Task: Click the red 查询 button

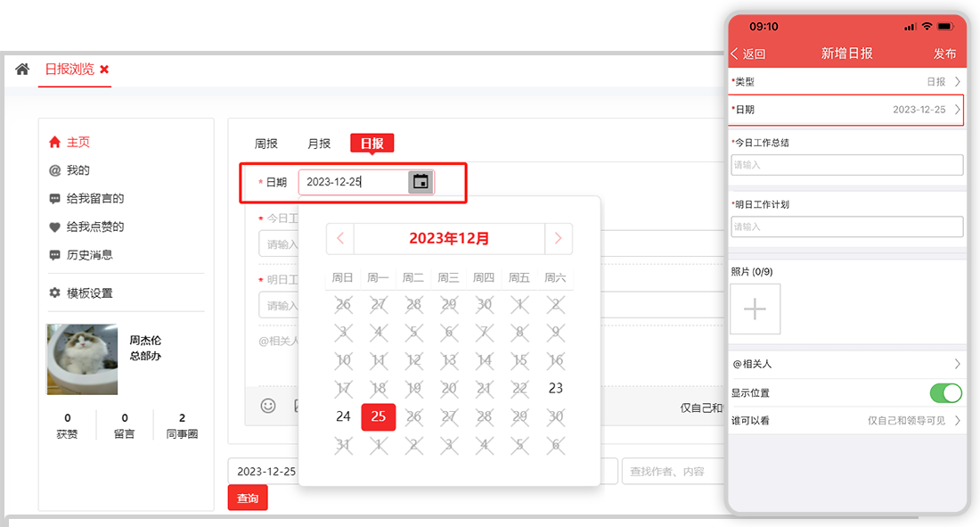Action: pos(248,498)
